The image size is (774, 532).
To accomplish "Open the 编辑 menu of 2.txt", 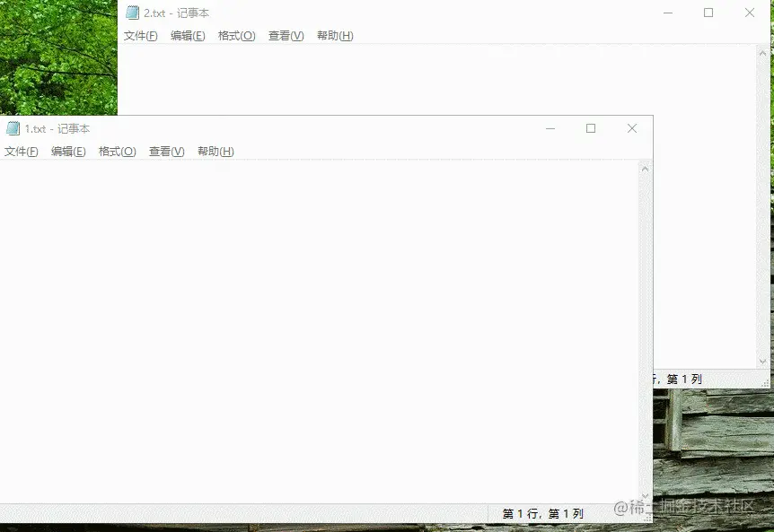I will tap(188, 36).
